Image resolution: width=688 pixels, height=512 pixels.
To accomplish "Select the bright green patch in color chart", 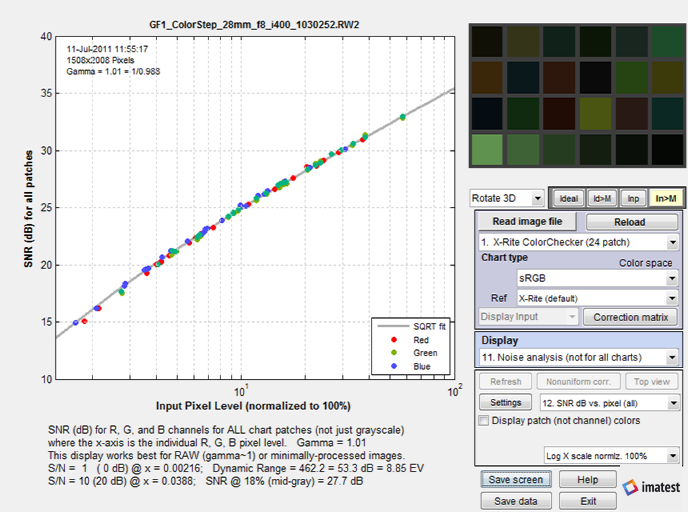I will [x=487, y=150].
